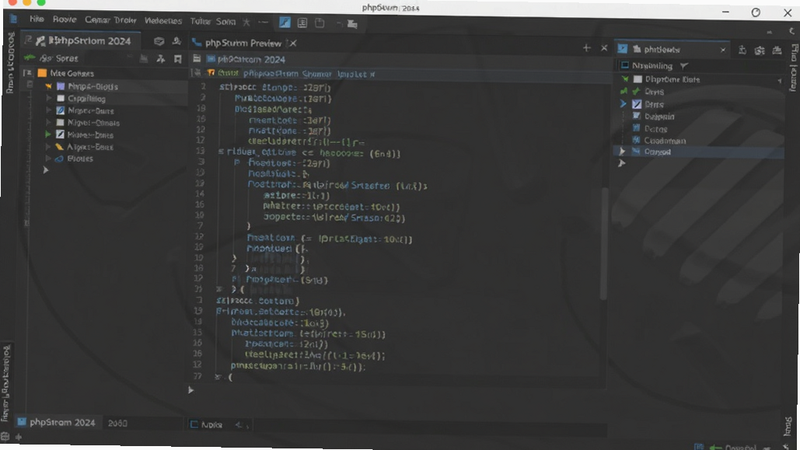The image size is (800, 450).
Task: Click the rightmost menu bar toolbar icon
Action: coord(352,24)
